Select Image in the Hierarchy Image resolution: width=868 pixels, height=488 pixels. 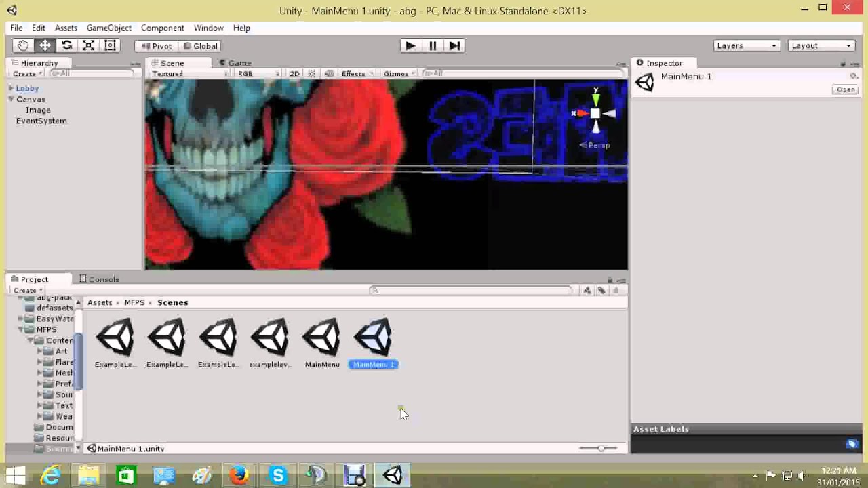(x=38, y=110)
